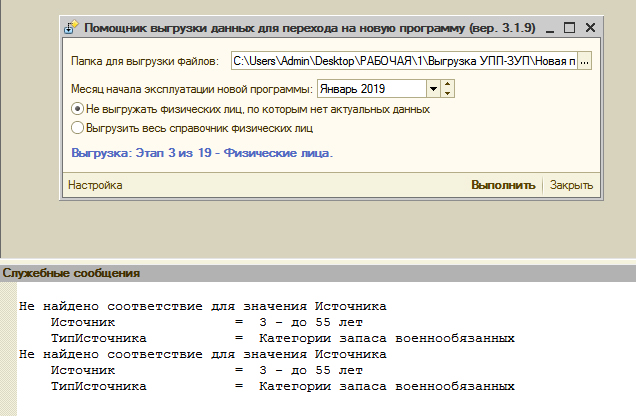This screenshot has height=416, width=636.
Task: Click the 'Папка для выгрузки файлов' label
Action: [145, 61]
